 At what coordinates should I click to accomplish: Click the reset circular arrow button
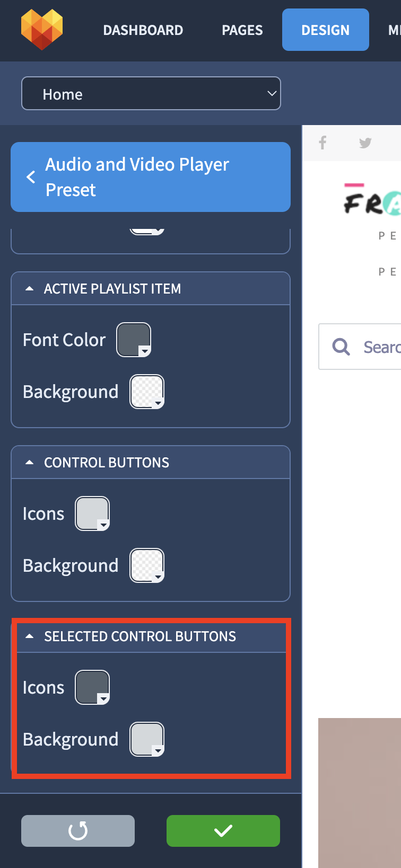point(78,830)
